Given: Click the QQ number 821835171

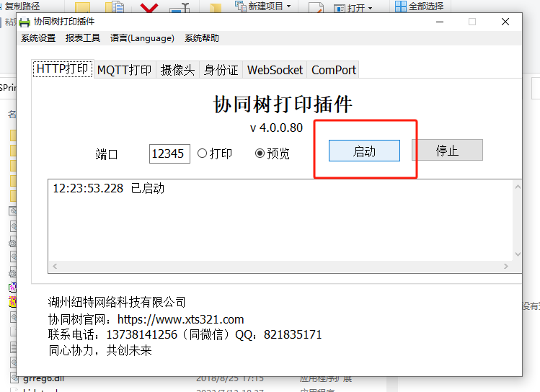Looking at the screenshot, I should coord(293,334).
